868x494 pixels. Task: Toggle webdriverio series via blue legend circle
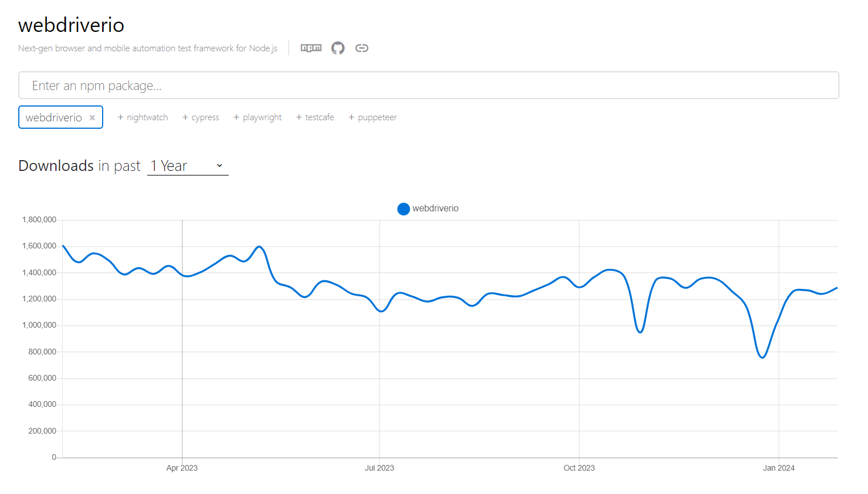(403, 209)
